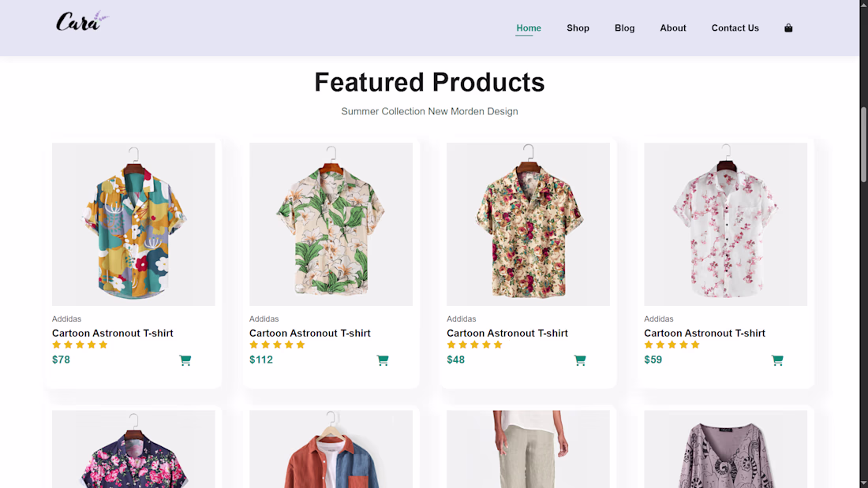Click star rating under the $78 shirt
868x488 pixels.
pyautogui.click(x=80, y=345)
